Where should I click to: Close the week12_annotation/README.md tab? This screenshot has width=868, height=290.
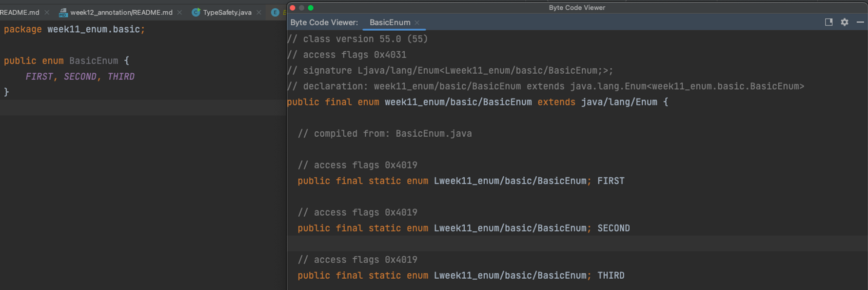coord(179,12)
